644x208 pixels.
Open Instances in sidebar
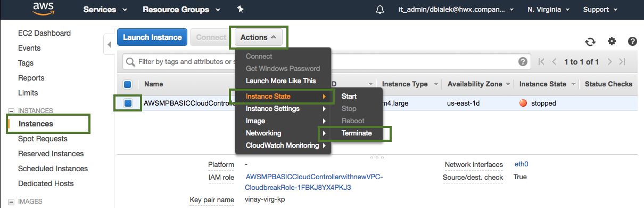coord(36,124)
